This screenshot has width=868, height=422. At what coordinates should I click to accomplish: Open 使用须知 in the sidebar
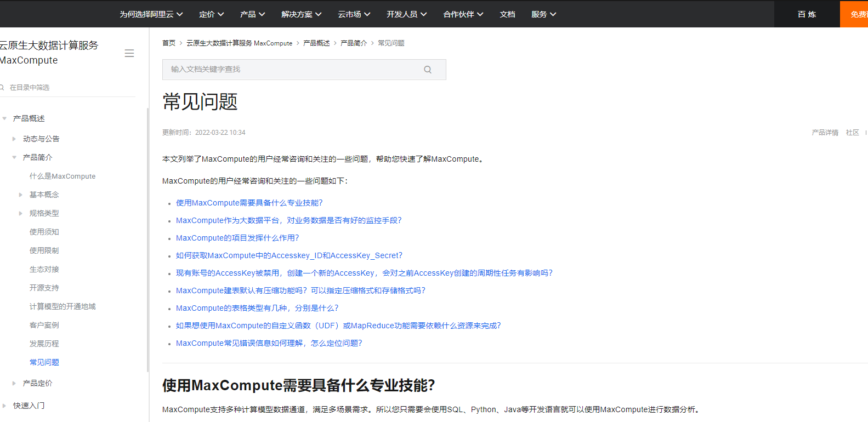[44, 232]
